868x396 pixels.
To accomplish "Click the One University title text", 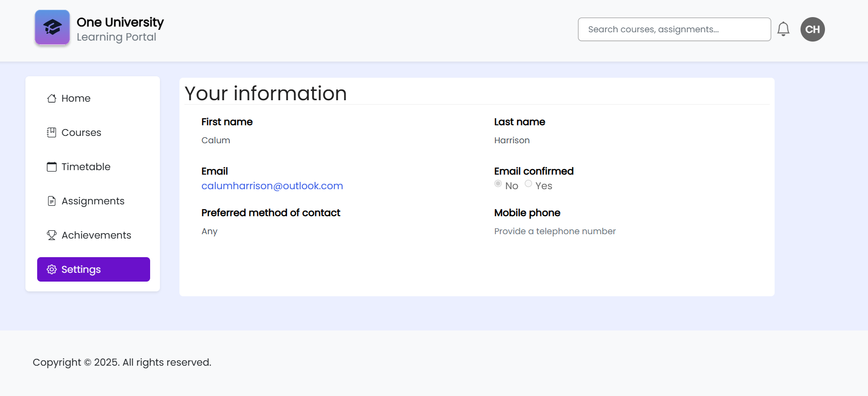I will pyautogui.click(x=120, y=22).
